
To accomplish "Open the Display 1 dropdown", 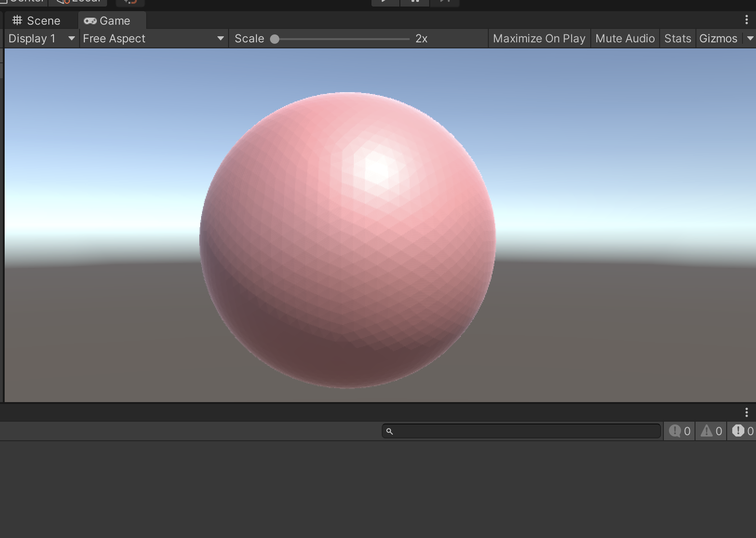I will click(42, 39).
